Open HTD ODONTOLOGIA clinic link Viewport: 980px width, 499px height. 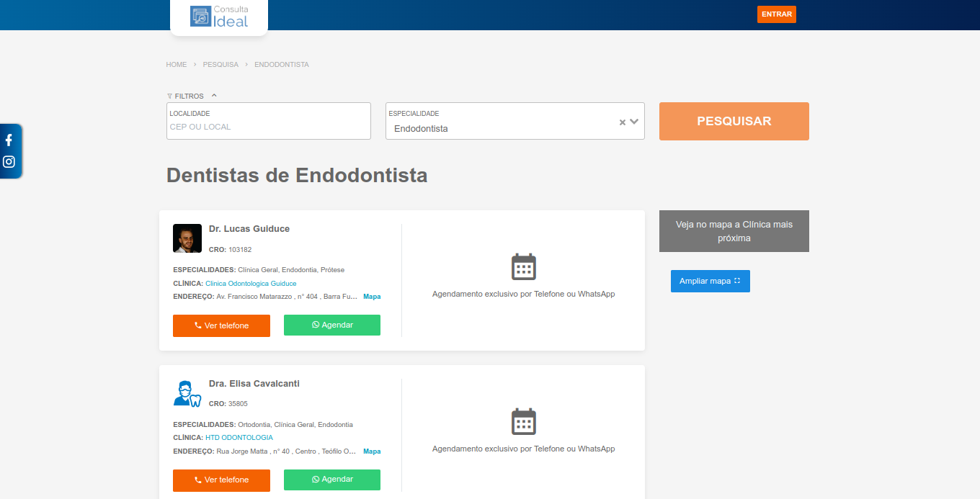(239, 438)
